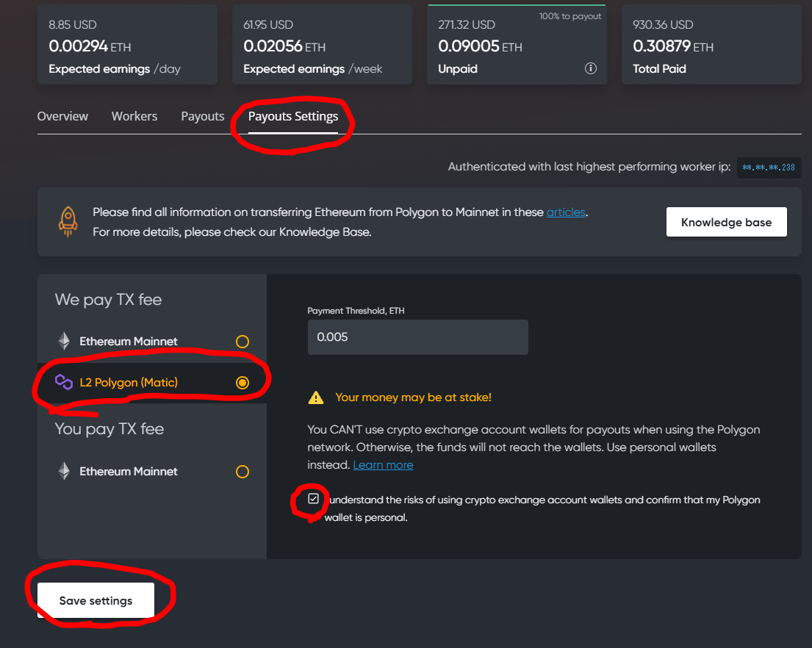Go to the Payouts tab
The height and width of the screenshot is (648, 812).
coord(202,116)
